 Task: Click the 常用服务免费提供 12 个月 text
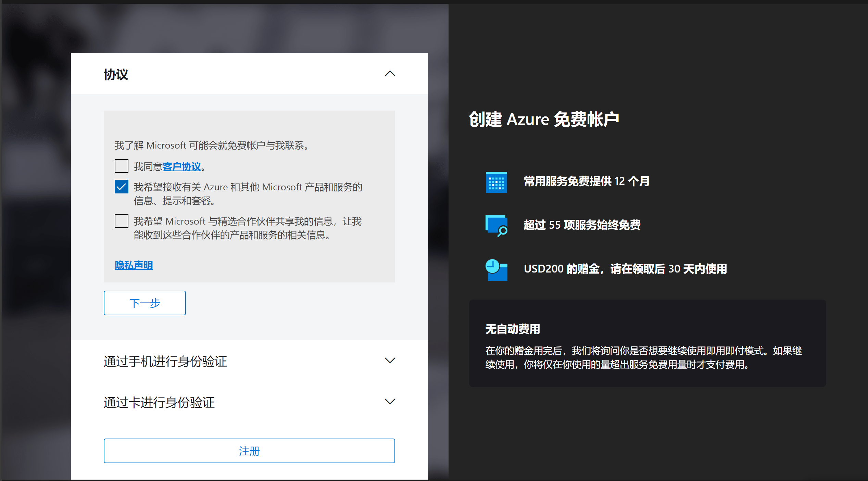click(x=587, y=181)
